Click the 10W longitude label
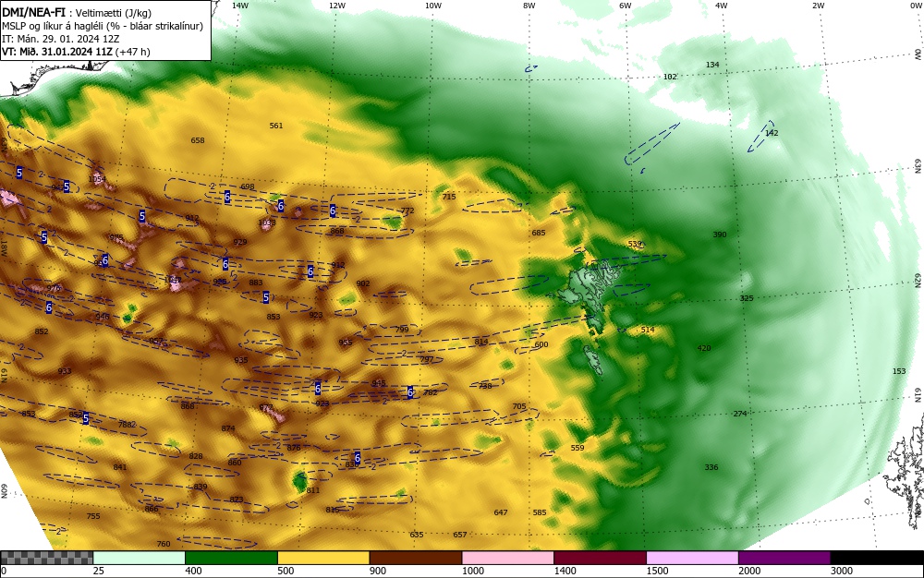The width and height of the screenshot is (924, 578). pos(433,6)
